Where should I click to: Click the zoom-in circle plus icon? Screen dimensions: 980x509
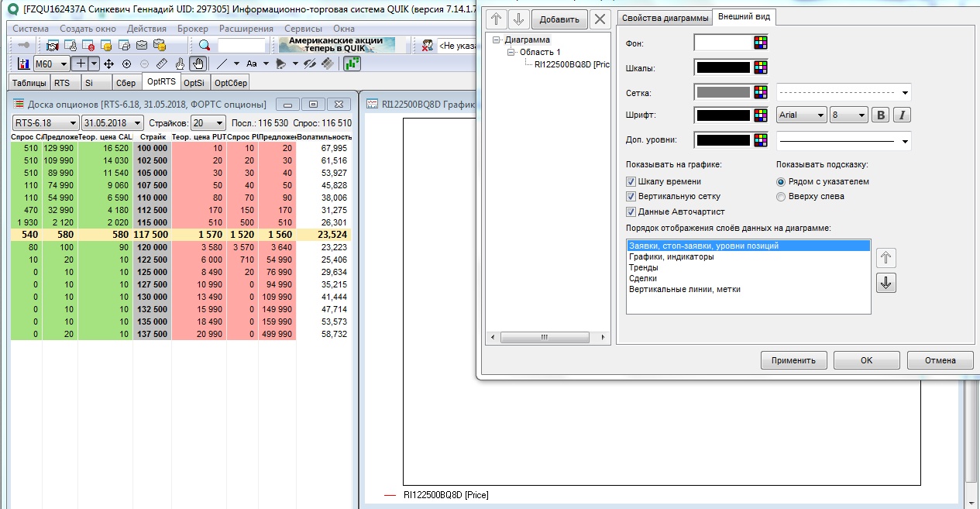126,64
